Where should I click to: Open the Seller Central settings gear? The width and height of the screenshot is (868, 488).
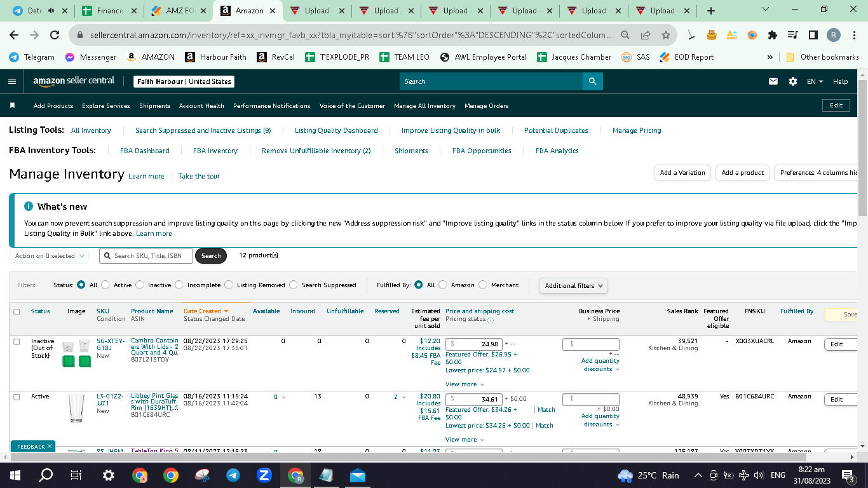(x=792, y=81)
